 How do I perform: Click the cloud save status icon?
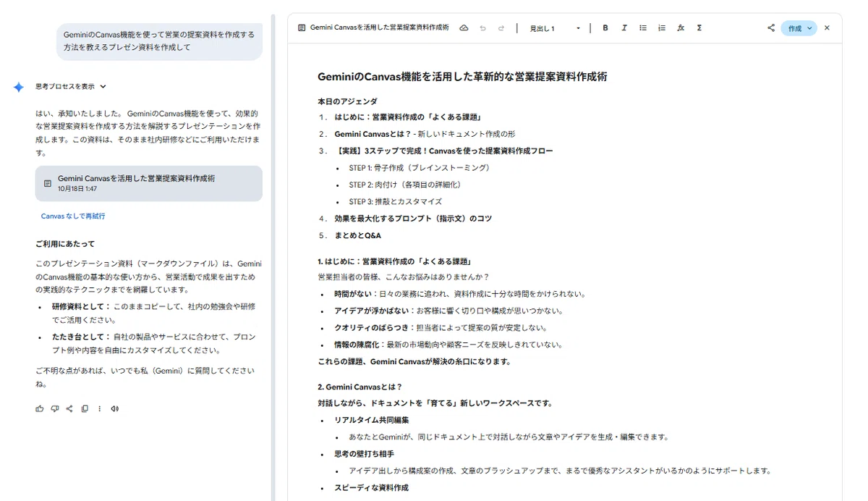pos(464,28)
